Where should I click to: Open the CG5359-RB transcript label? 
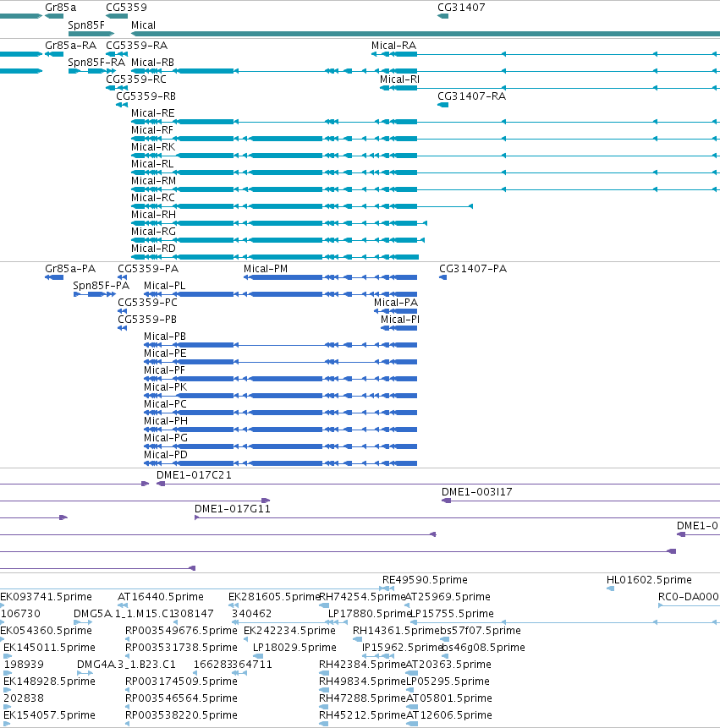(x=146, y=96)
